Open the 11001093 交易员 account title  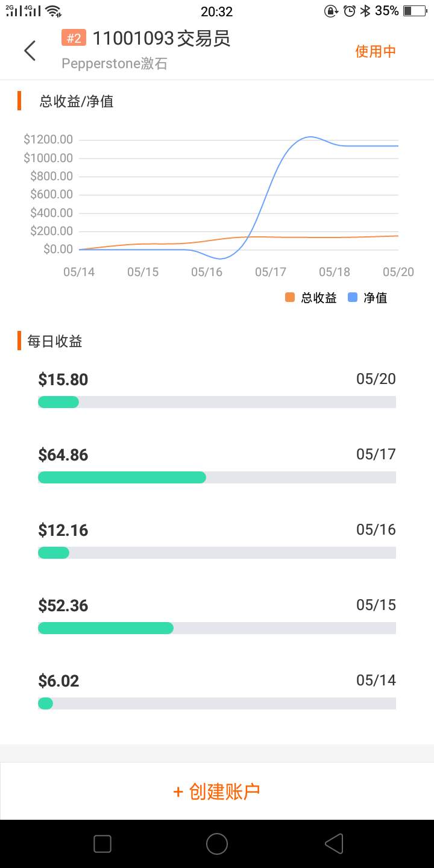tap(161, 39)
